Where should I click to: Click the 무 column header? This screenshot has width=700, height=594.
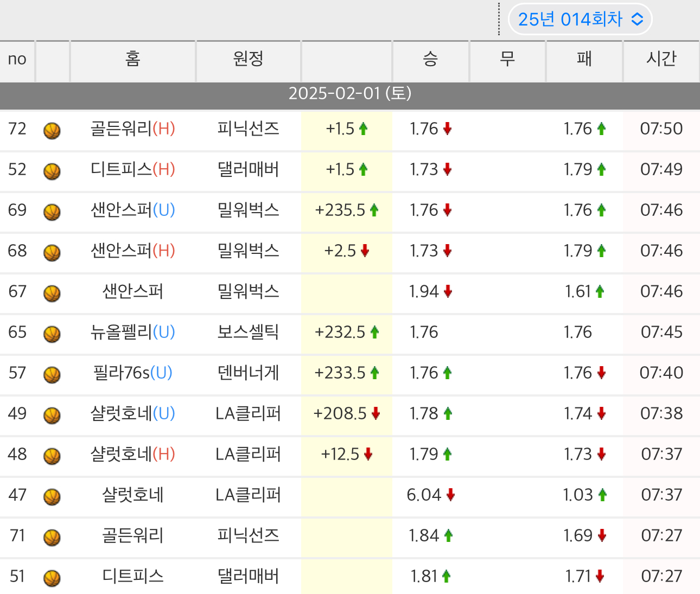508,61
